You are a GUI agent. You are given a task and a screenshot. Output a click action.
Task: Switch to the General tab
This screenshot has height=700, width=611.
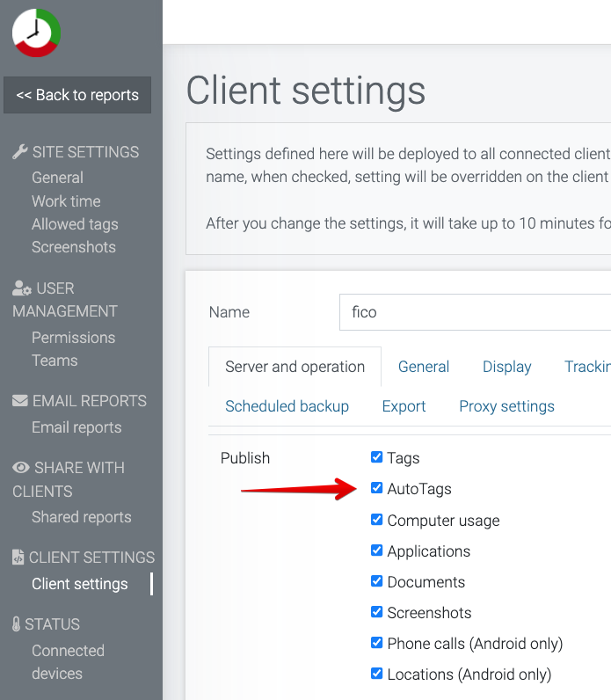[x=424, y=367]
